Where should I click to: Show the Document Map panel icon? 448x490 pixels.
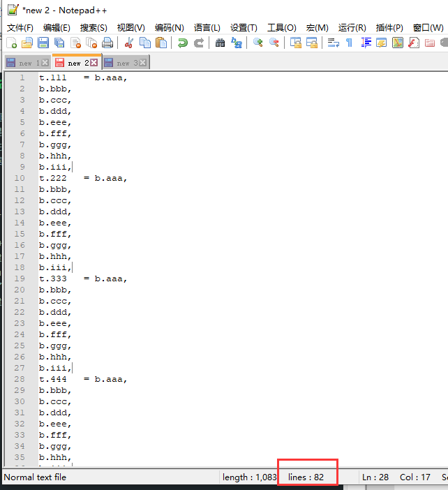pos(398,43)
